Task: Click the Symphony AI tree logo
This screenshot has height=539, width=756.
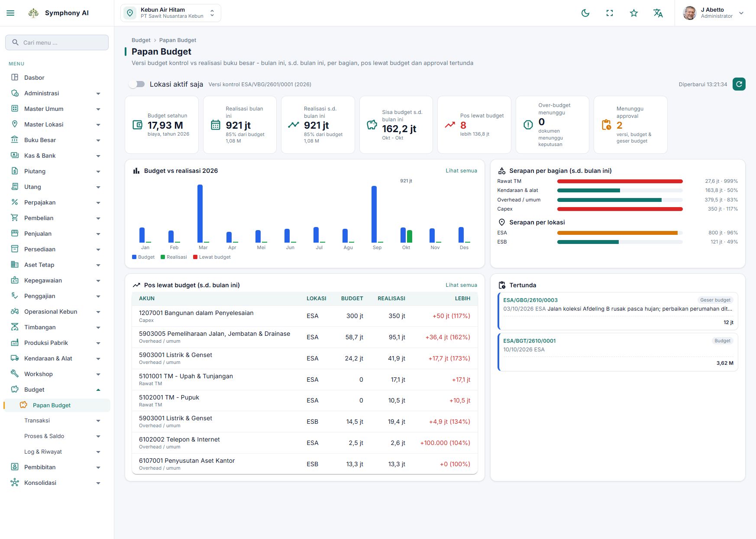Action: (33, 13)
